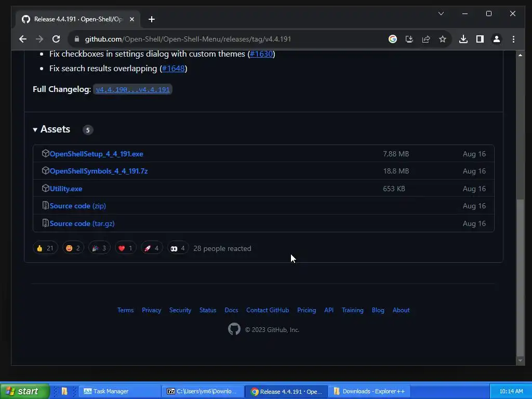Switch to 7-Zip C:\Users\vm6 taskbar window
The image size is (532, 399).
pos(203,391)
